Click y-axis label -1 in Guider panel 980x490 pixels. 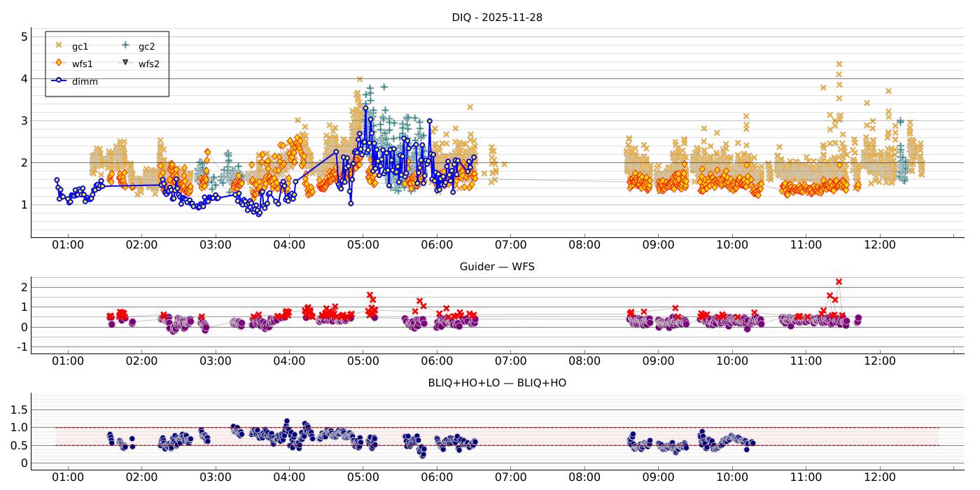pos(21,347)
